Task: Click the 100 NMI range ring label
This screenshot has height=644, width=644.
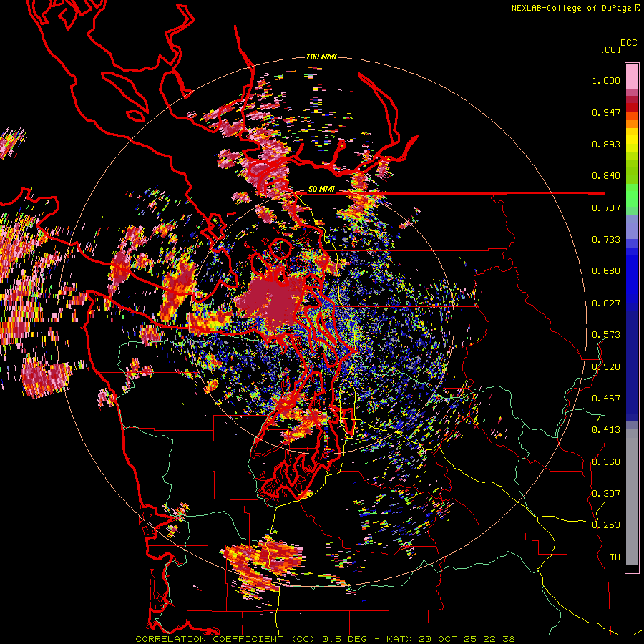Action: click(x=321, y=57)
